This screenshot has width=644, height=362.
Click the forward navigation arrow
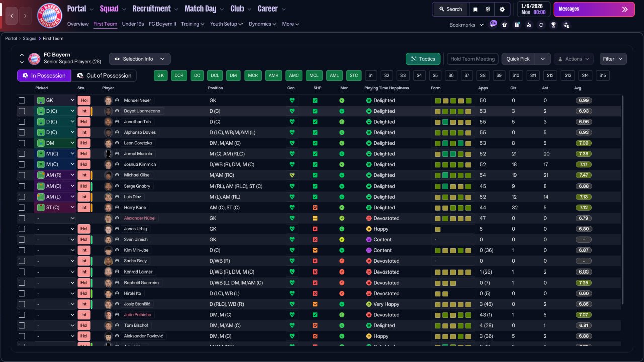pyautogui.click(x=25, y=16)
